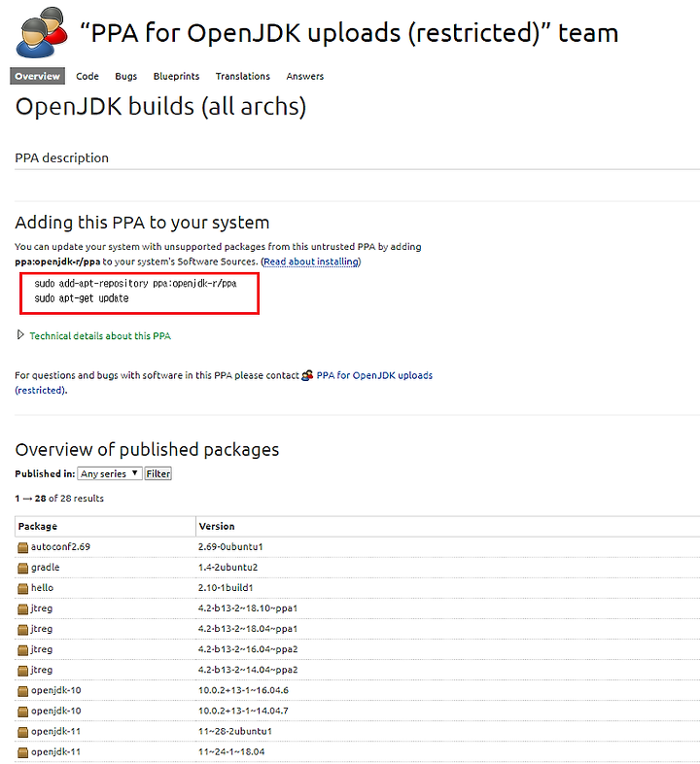
Task: Click package icon for openjdk-11 11~24-1~18.04
Action: 23,752
